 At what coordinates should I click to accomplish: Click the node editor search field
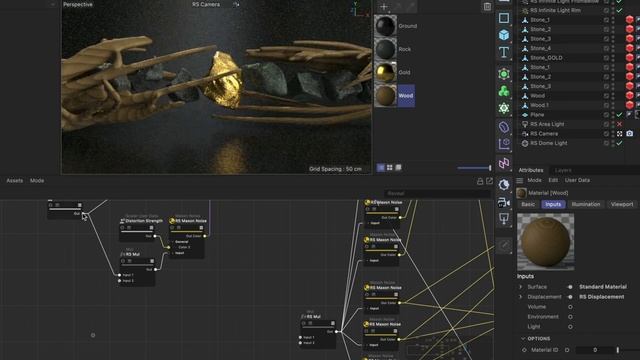tap(437, 193)
